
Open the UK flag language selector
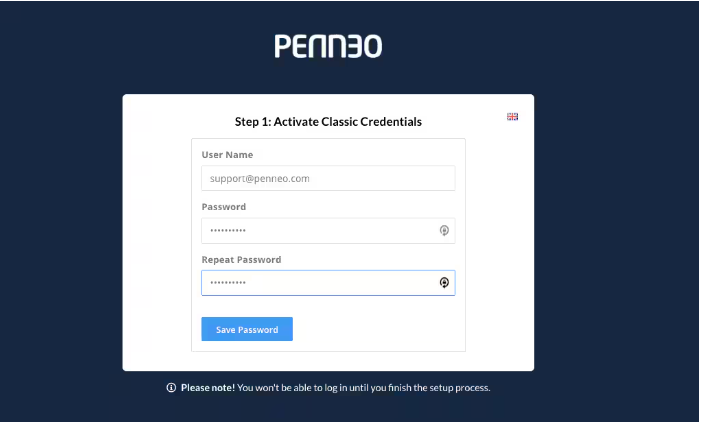tap(512, 117)
